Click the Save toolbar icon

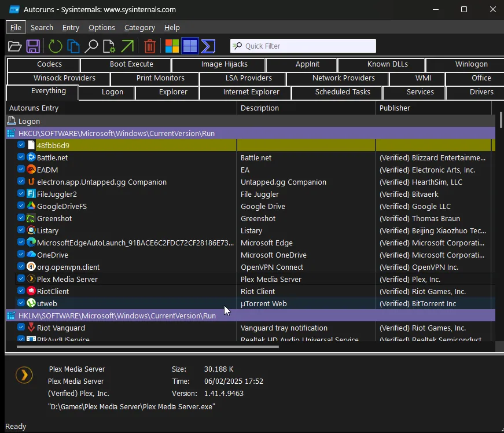point(33,46)
